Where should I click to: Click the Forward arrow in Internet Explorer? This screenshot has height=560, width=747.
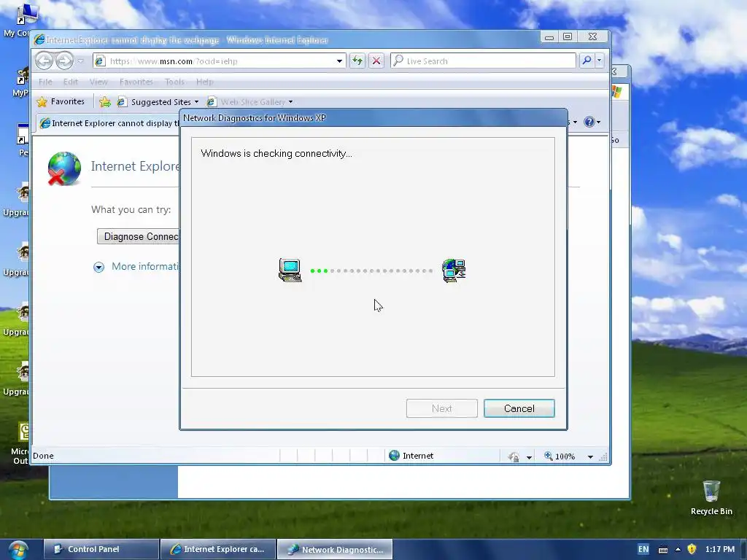click(64, 61)
